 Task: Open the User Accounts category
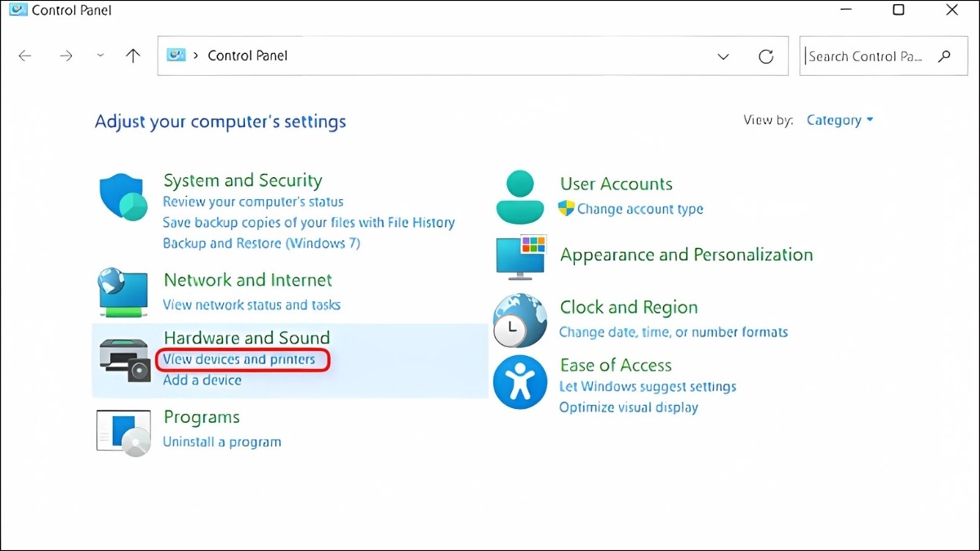617,184
